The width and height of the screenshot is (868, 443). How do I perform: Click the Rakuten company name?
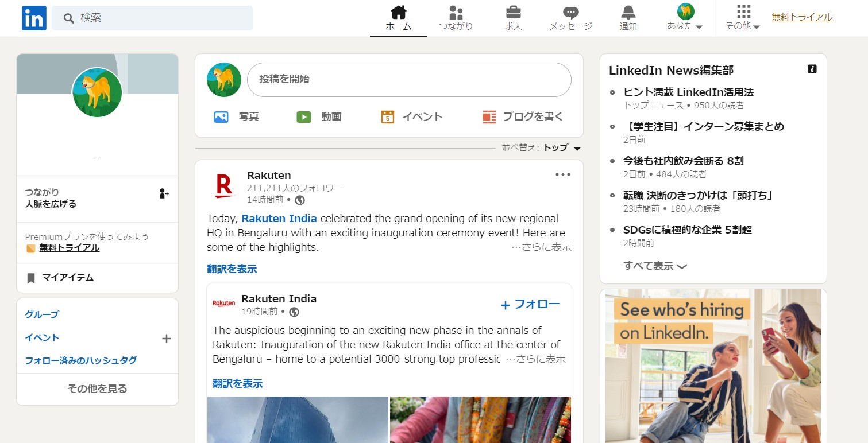(269, 175)
